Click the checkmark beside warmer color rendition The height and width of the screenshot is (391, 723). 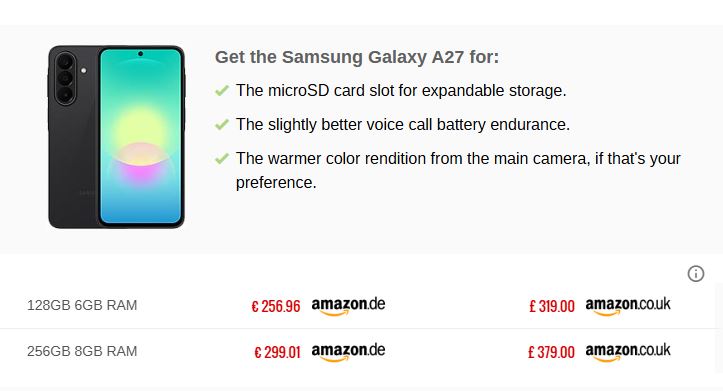[x=222, y=159]
